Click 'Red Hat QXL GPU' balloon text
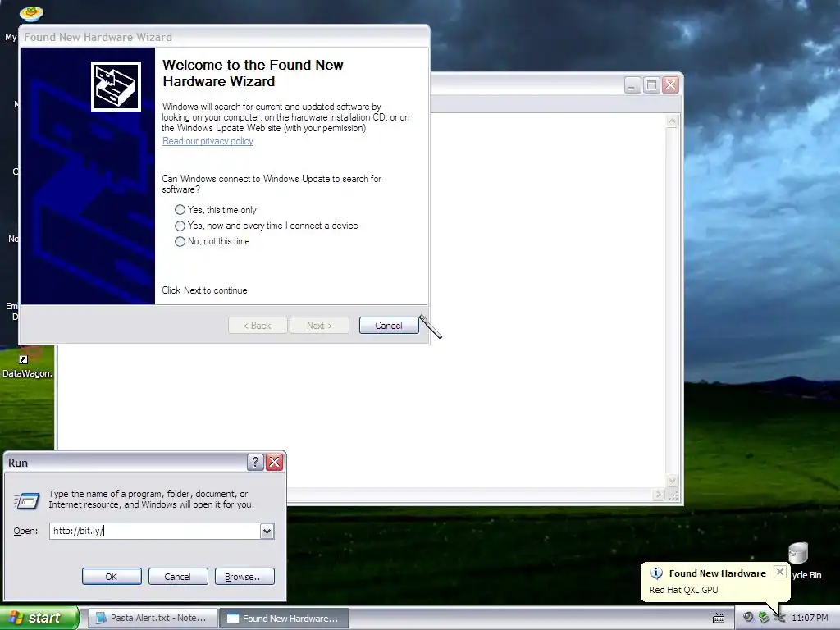 point(683,590)
